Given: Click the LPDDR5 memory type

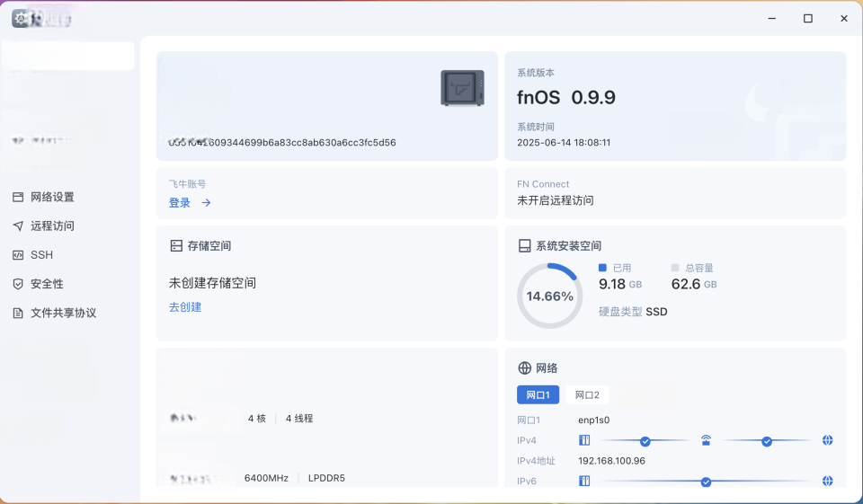Looking at the screenshot, I should point(326,478).
